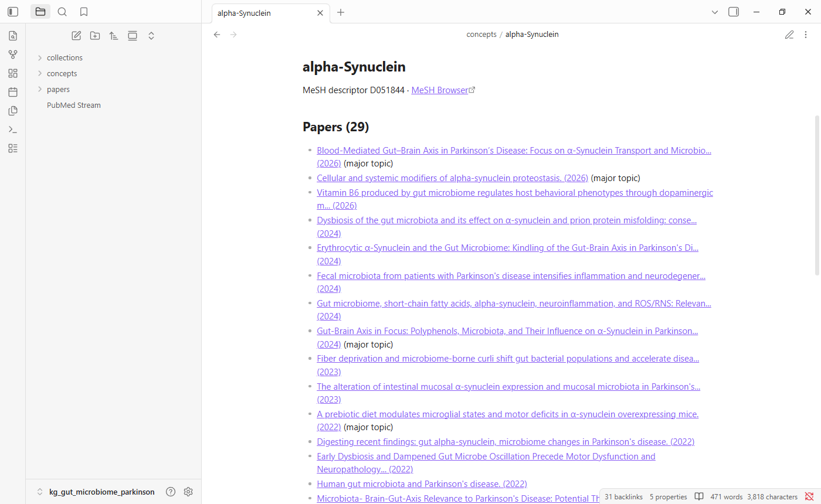
Task: Open Human gut microbiota and Parkinson's disease link
Action: coord(422,484)
